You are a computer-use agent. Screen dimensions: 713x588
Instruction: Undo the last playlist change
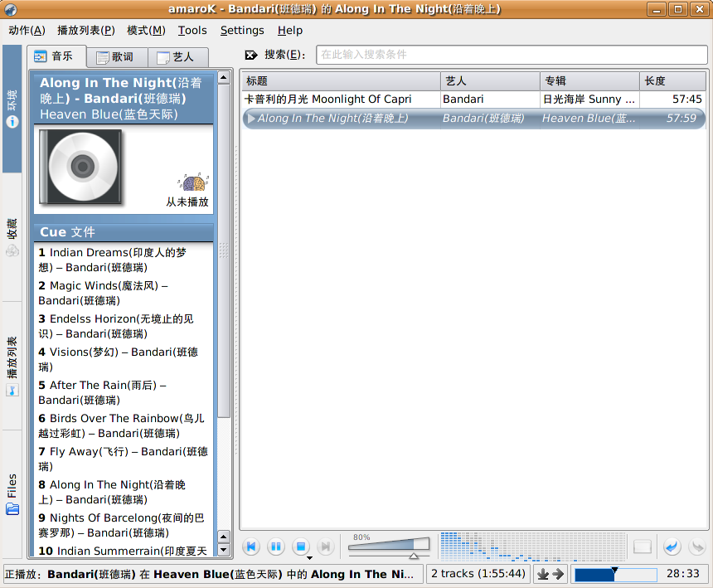(x=672, y=547)
